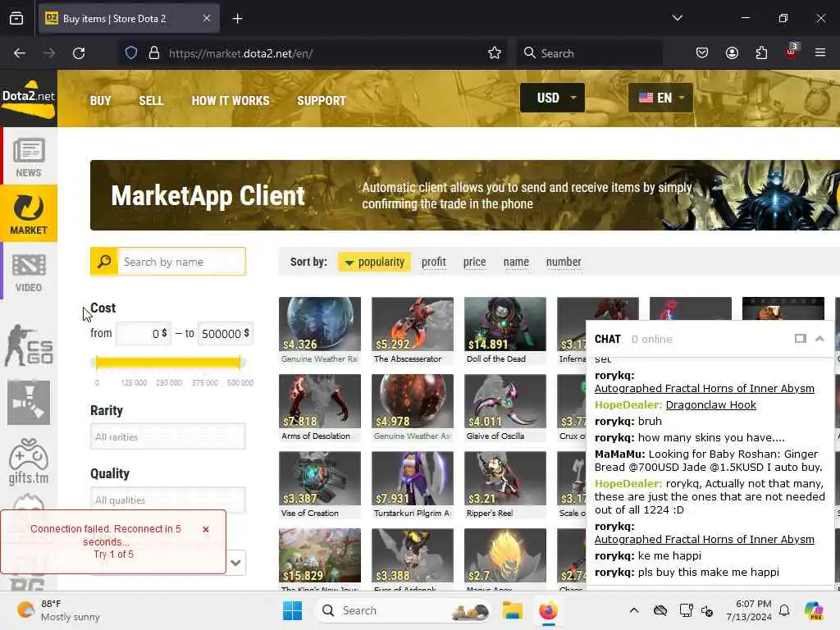840x630 pixels.
Task: View site security padlock info
Action: click(154, 53)
